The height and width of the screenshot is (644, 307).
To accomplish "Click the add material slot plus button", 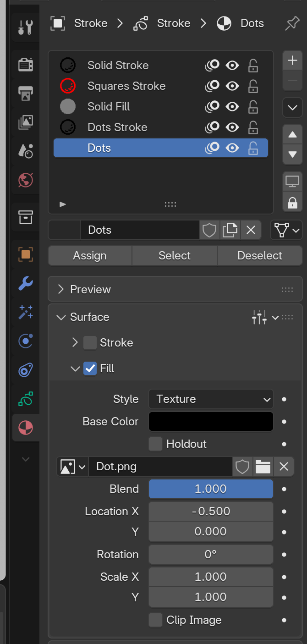I will point(292,60).
